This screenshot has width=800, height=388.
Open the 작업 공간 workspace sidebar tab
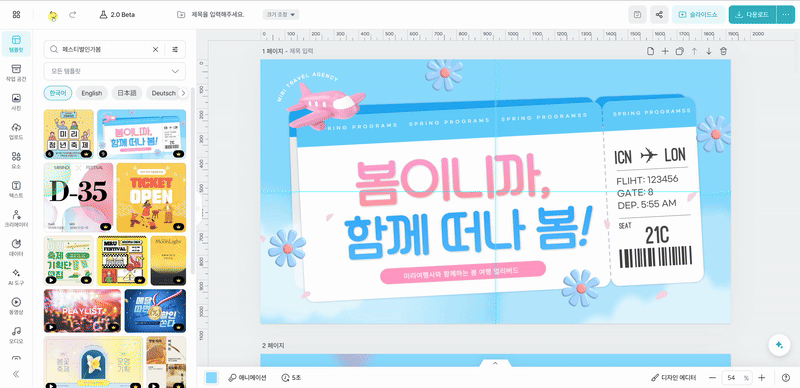tap(16, 73)
